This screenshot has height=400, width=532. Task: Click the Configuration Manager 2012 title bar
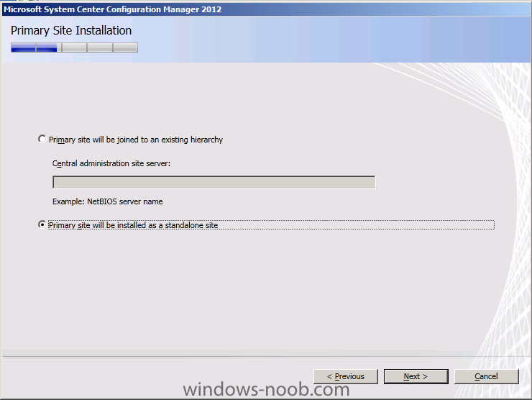266,9
